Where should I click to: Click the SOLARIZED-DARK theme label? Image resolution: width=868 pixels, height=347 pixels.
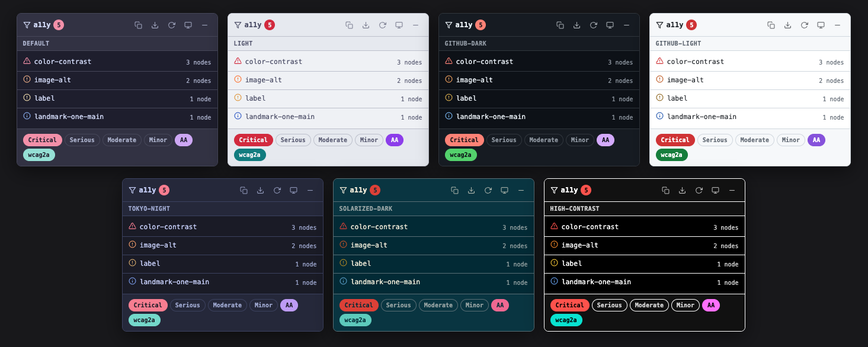tap(366, 208)
